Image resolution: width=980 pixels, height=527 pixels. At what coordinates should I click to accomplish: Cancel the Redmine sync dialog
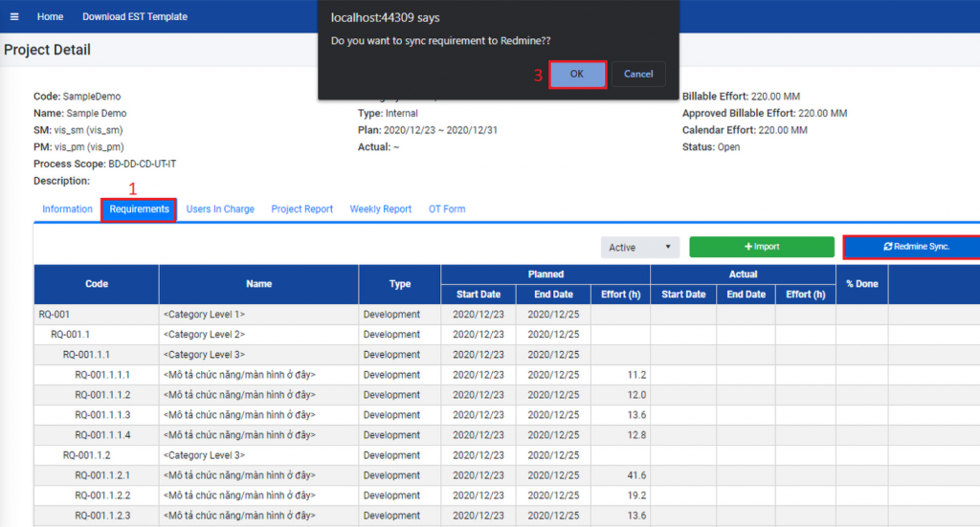tap(638, 75)
